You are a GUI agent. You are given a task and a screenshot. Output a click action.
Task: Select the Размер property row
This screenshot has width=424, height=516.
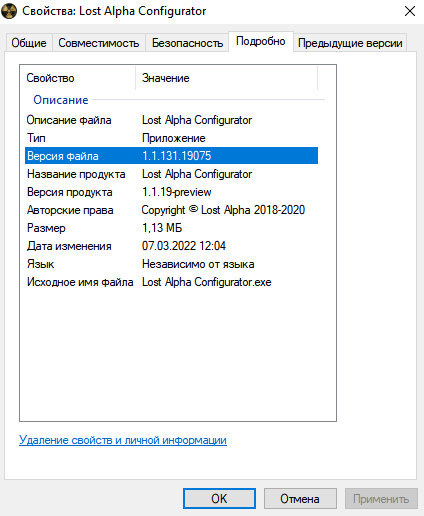pos(172,228)
